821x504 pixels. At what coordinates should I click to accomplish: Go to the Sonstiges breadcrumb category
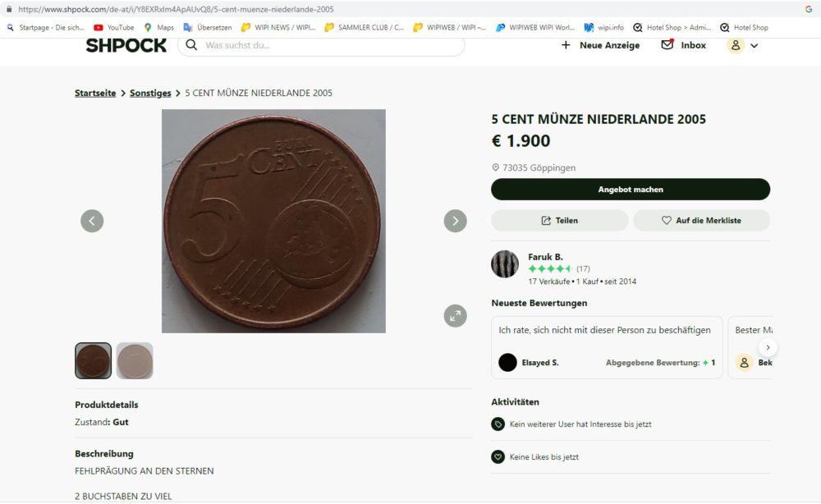click(x=150, y=93)
